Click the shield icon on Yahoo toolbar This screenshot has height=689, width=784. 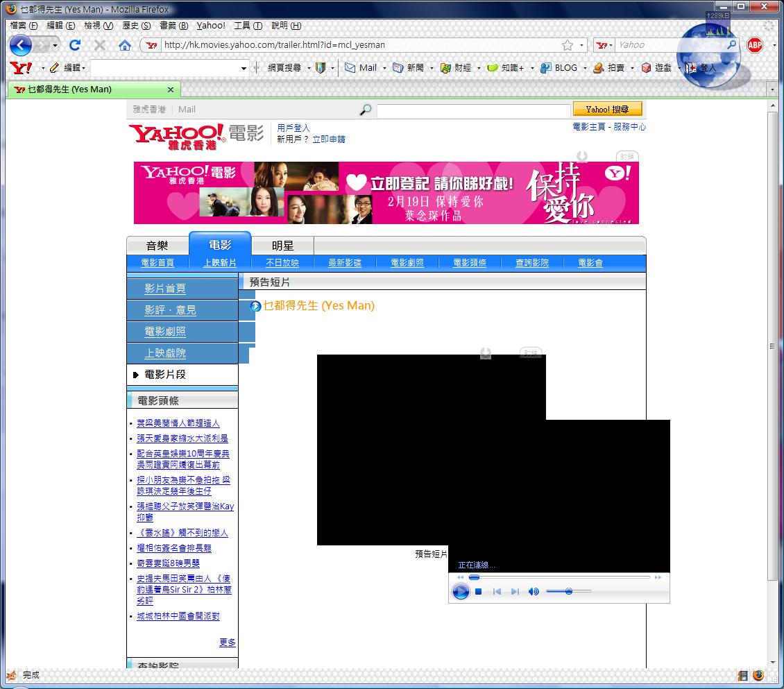[x=321, y=67]
